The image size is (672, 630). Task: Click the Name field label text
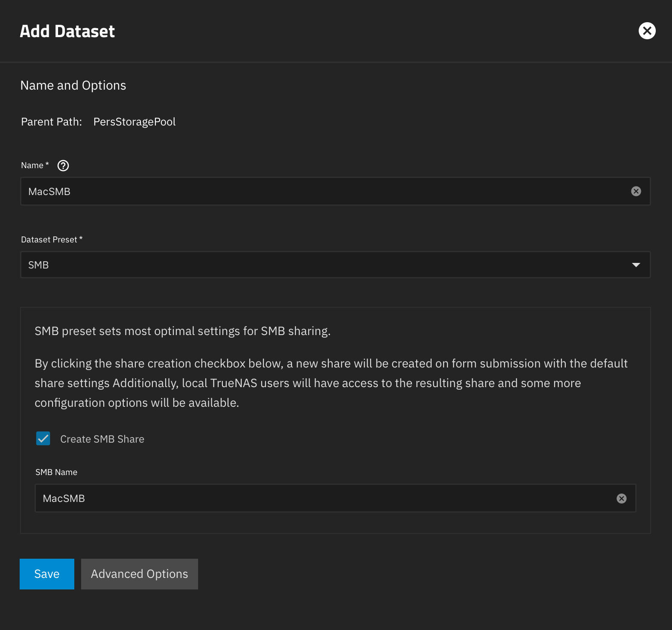(32, 166)
